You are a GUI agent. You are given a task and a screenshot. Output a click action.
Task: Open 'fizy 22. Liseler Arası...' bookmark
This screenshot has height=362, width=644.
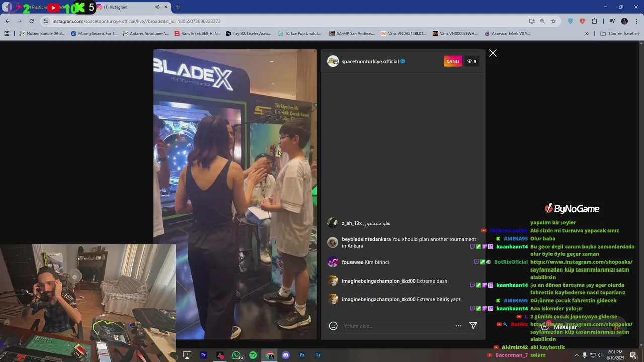point(249,34)
